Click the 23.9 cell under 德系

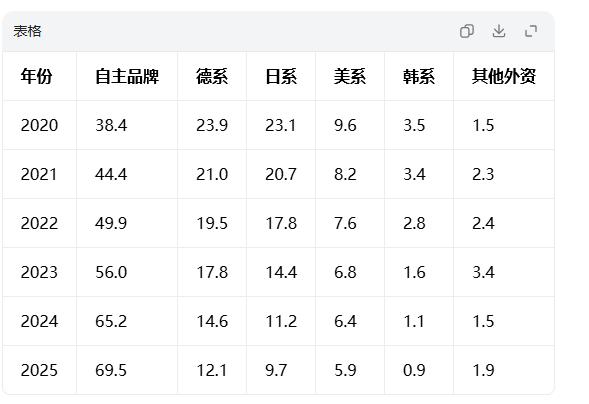click(x=212, y=125)
